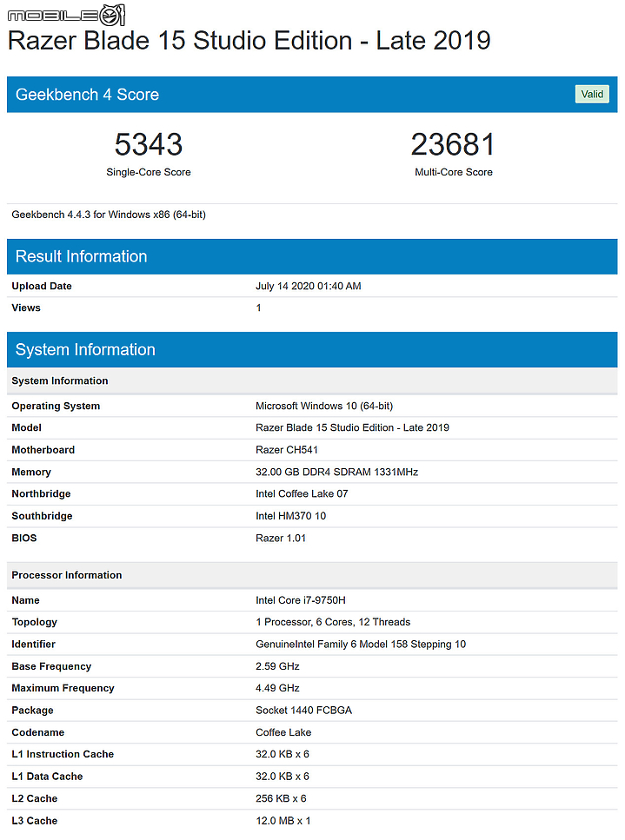This screenshot has height=840, width=625.
Task: Click the Views value '1'
Action: [x=258, y=308]
